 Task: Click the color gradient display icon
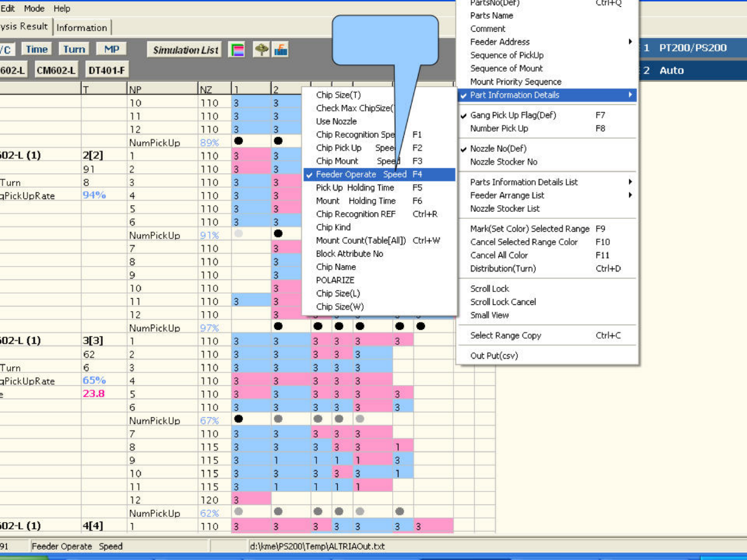click(x=237, y=50)
